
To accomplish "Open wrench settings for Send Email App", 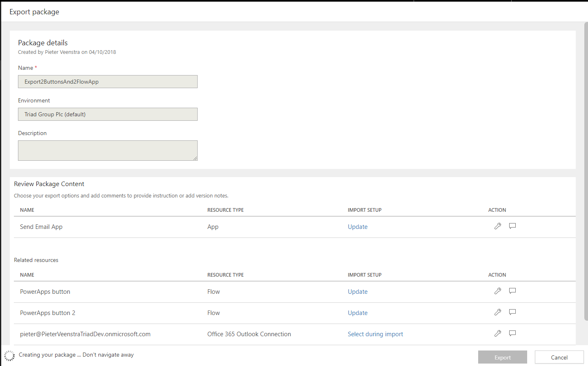I will coord(497,226).
